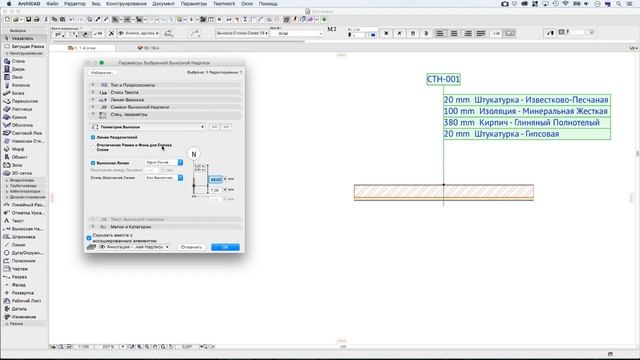Open the Конструирование menu
Screen dimensions: 640x360
coord(126,4)
